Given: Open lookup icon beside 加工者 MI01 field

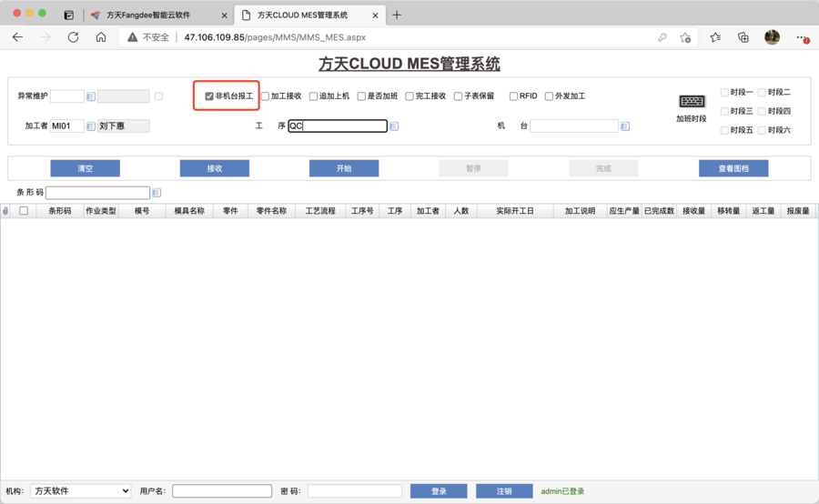Looking at the screenshot, I should point(91,126).
